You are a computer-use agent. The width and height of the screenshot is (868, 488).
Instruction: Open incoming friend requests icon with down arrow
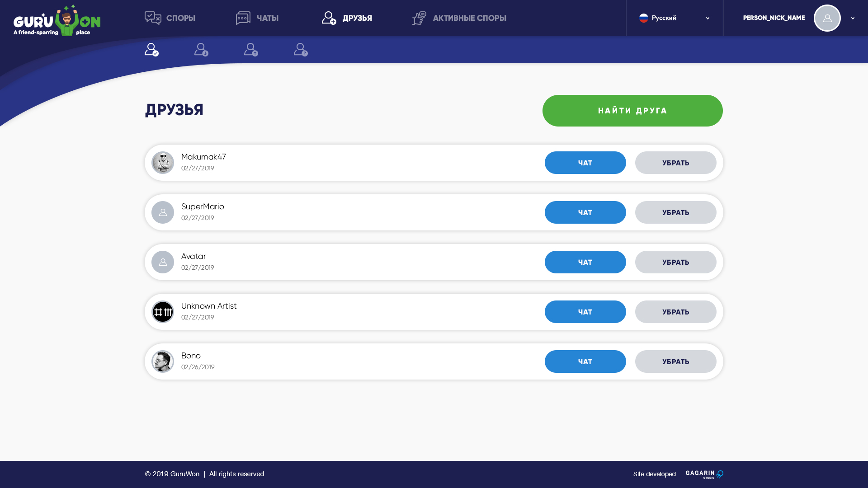point(201,50)
